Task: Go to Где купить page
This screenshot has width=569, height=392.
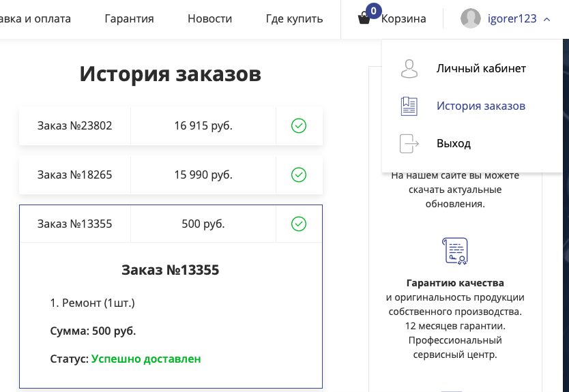Action: 294,19
